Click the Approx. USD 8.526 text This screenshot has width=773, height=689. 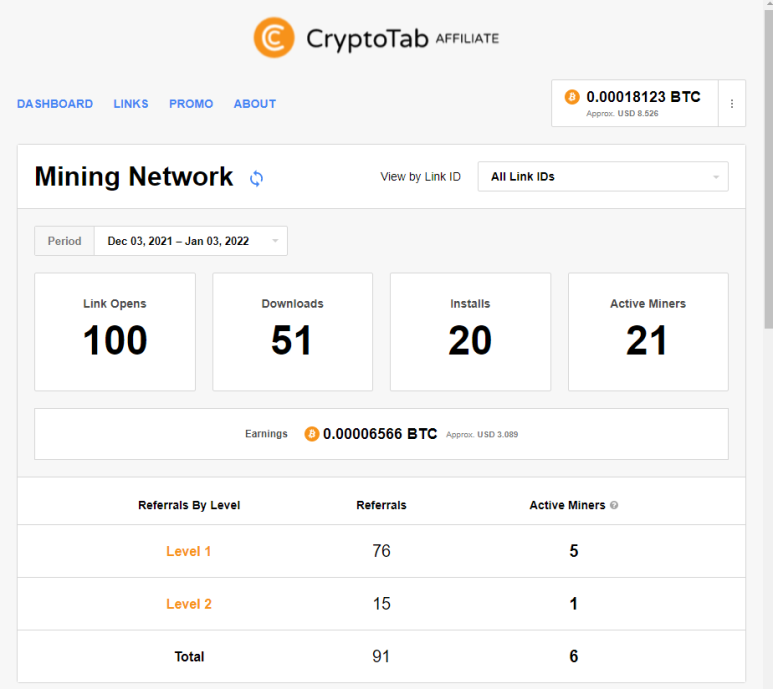(622, 113)
